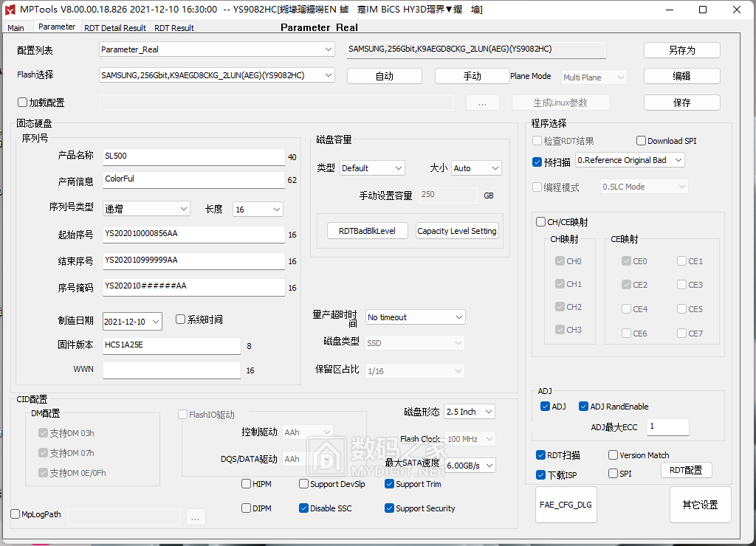This screenshot has height=546, width=756.
Task: Open the 制造日期 date picker
Action: pos(133,321)
